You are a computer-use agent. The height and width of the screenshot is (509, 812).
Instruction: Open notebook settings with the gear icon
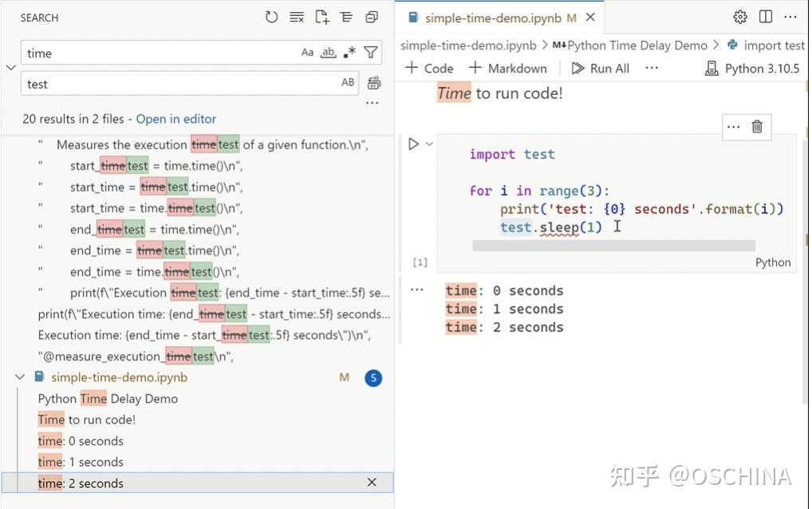(739, 16)
